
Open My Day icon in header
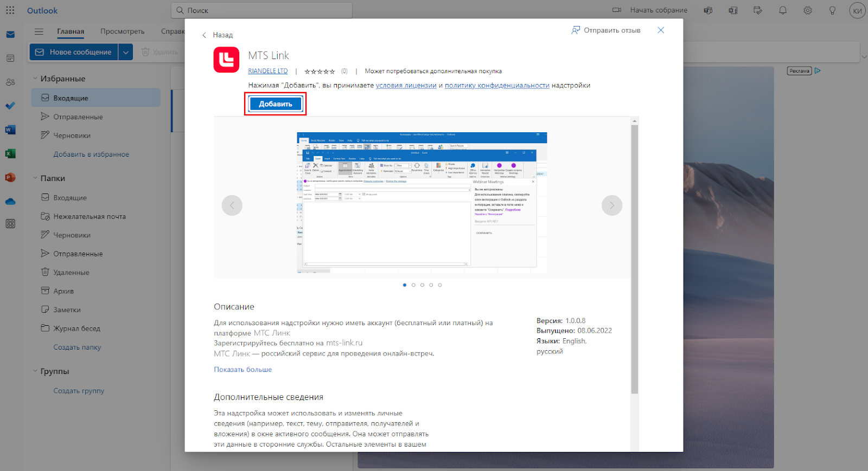pyautogui.click(x=758, y=10)
